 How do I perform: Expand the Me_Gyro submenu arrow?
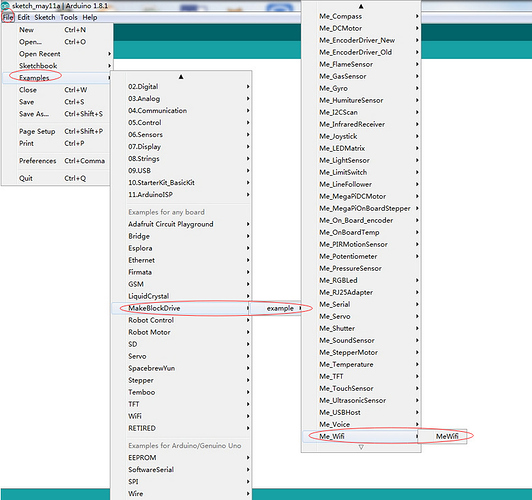[x=417, y=88]
